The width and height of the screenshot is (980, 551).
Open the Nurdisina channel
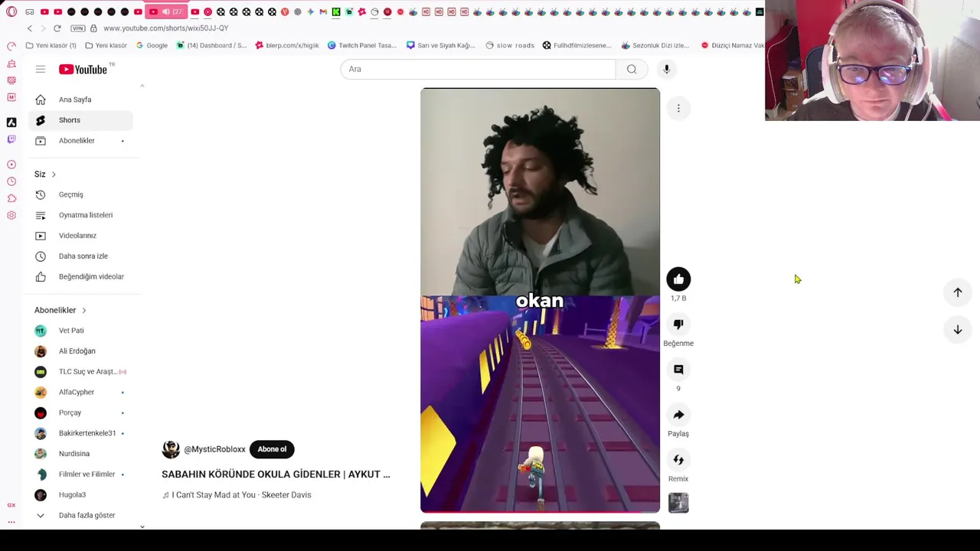pyautogui.click(x=80, y=454)
